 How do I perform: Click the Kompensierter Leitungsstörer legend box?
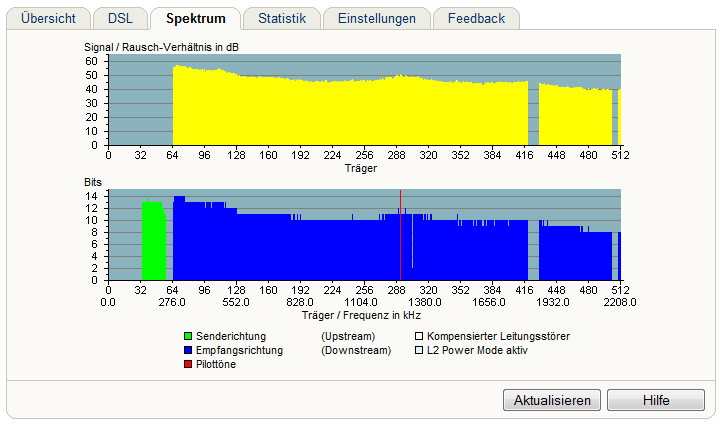pyautogui.click(x=419, y=337)
